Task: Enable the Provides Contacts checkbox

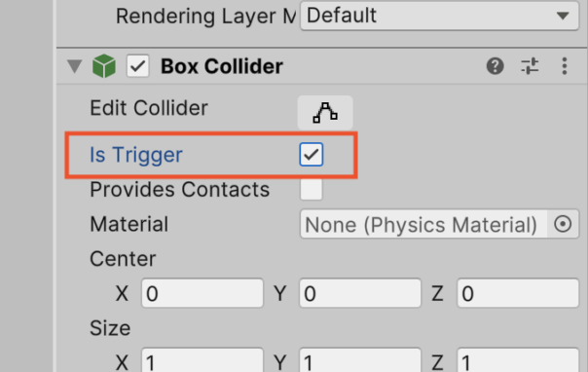Action: [312, 189]
